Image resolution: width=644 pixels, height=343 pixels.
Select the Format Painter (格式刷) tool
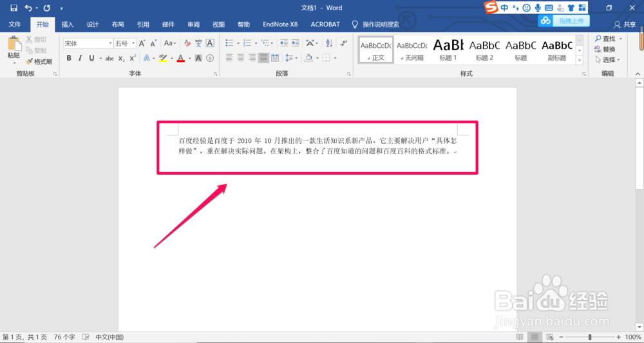(39, 62)
